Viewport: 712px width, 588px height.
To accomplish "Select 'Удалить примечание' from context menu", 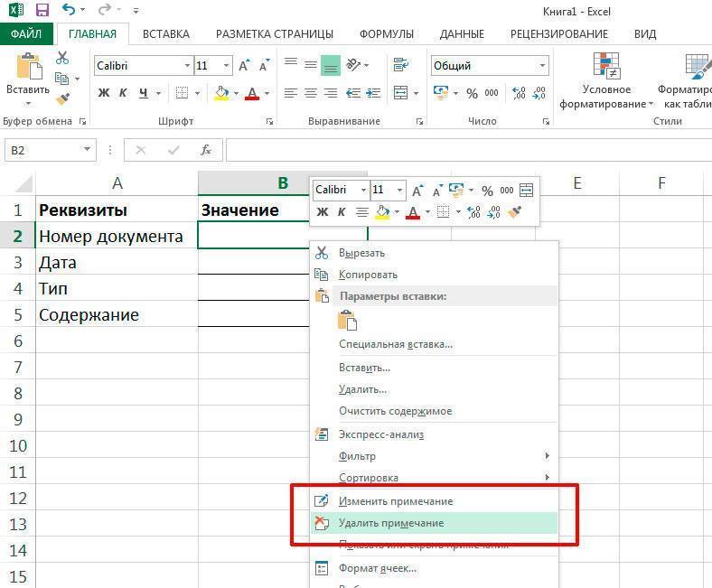I will [391, 523].
